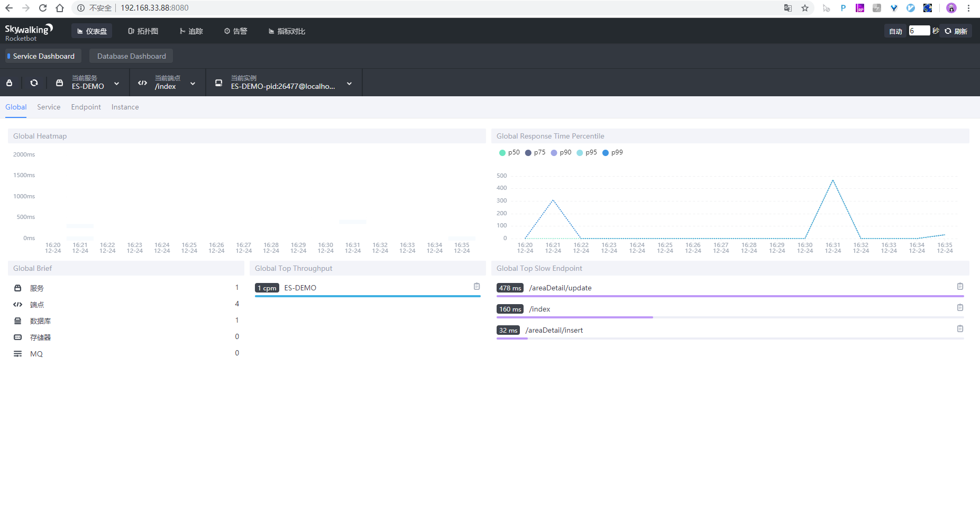Image resolution: width=980 pixels, height=512 pixels.
Task: Click the browser address bar URL
Action: [x=154, y=8]
